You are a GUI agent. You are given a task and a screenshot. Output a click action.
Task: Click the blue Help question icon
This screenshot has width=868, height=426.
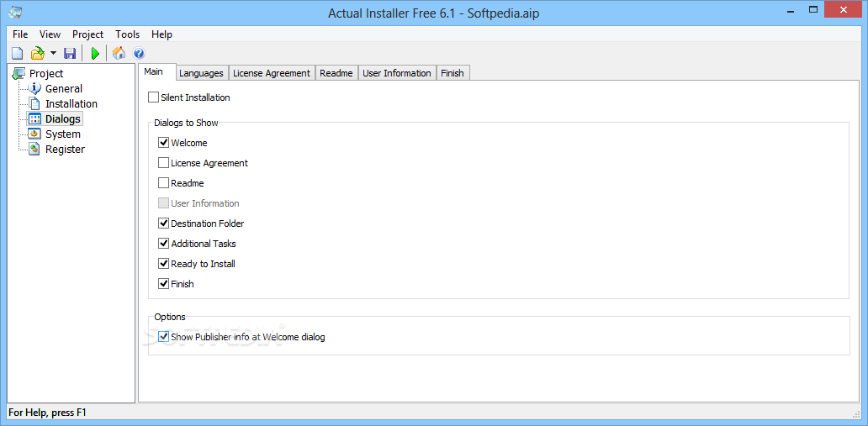point(139,54)
